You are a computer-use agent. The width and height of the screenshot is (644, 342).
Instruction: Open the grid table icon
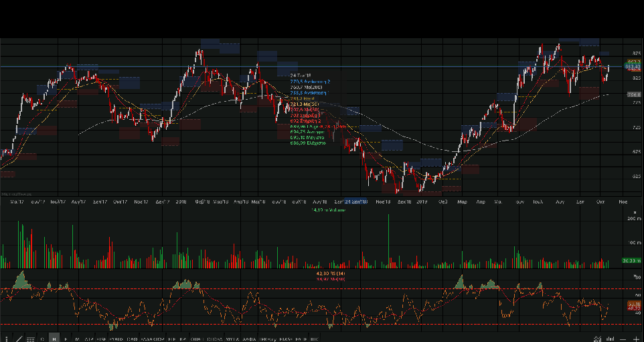(x=30, y=339)
